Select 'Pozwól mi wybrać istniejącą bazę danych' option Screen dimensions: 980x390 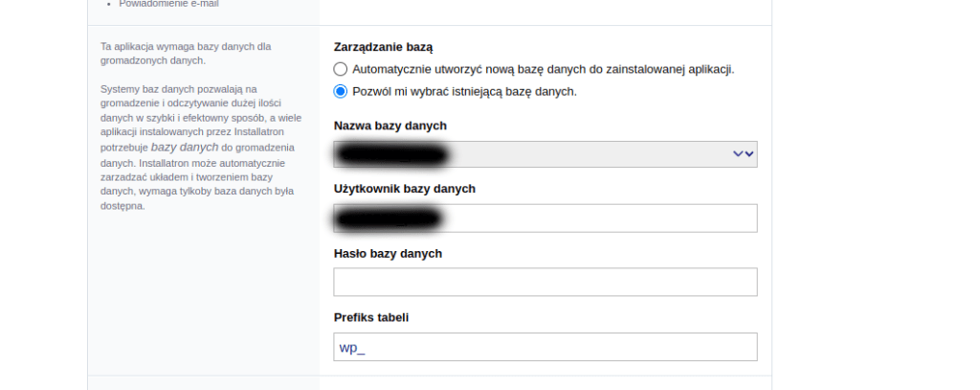340,91
